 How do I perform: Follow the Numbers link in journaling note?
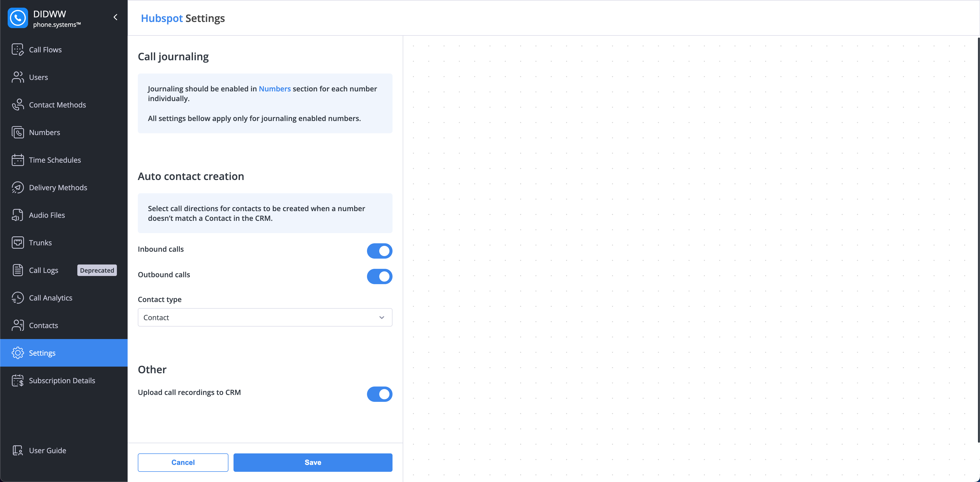pyautogui.click(x=275, y=89)
